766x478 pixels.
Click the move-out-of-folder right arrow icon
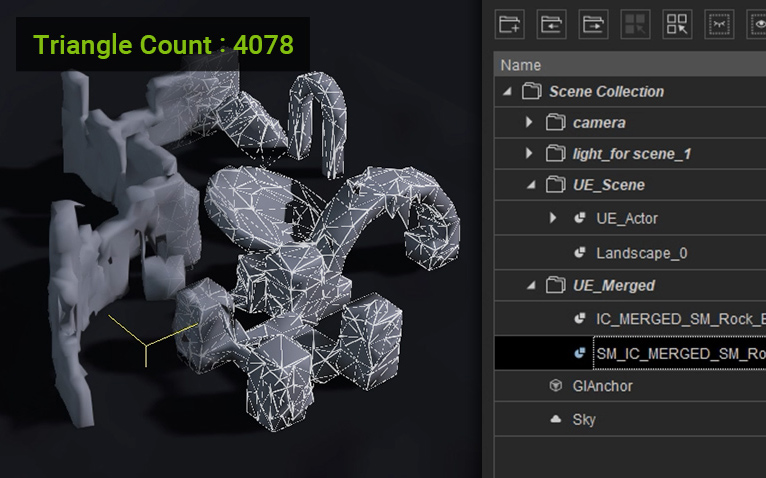pyautogui.click(x=594, y=24)
